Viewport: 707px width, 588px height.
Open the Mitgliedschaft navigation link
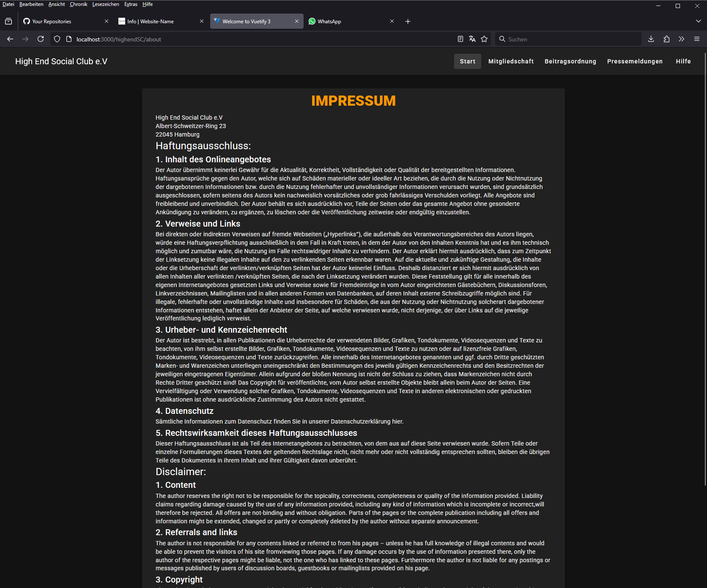coord(511,61)
